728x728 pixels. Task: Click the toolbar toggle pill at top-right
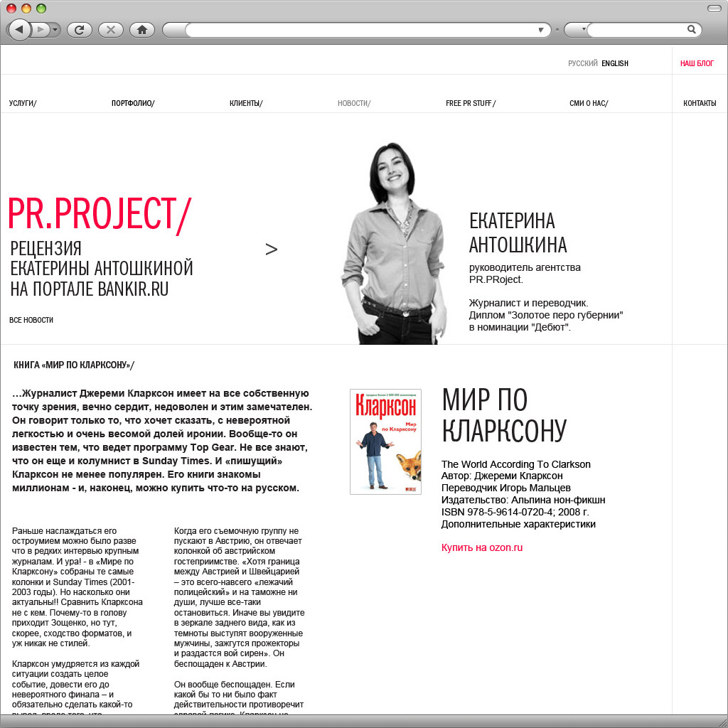click(714, 9)
